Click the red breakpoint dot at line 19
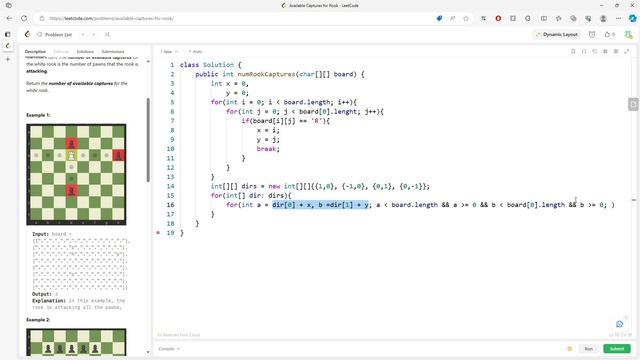 point(158,233)
